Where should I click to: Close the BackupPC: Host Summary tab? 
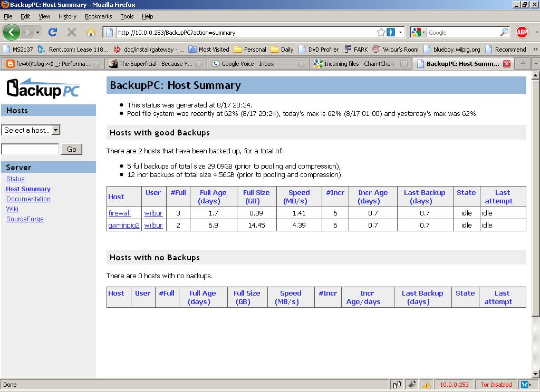point(507,64)
